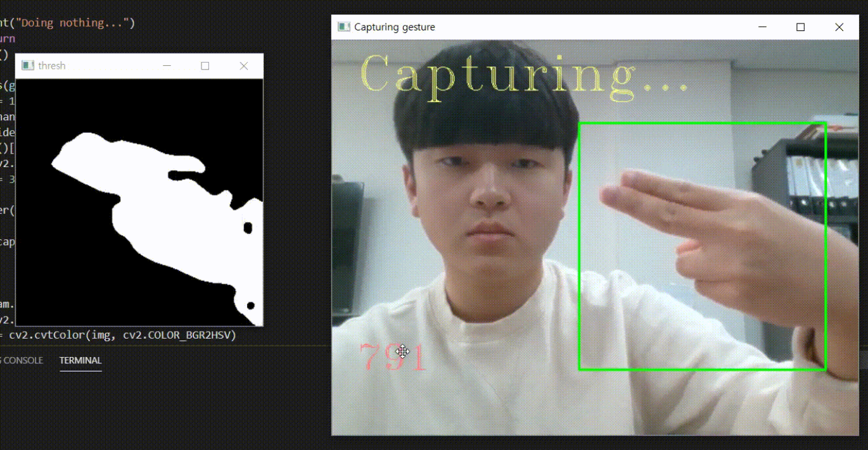The image size is (868, 450).
Task: Maximize the Capturing gesture window
Action: pyautogui.click(x=800, y=27)
